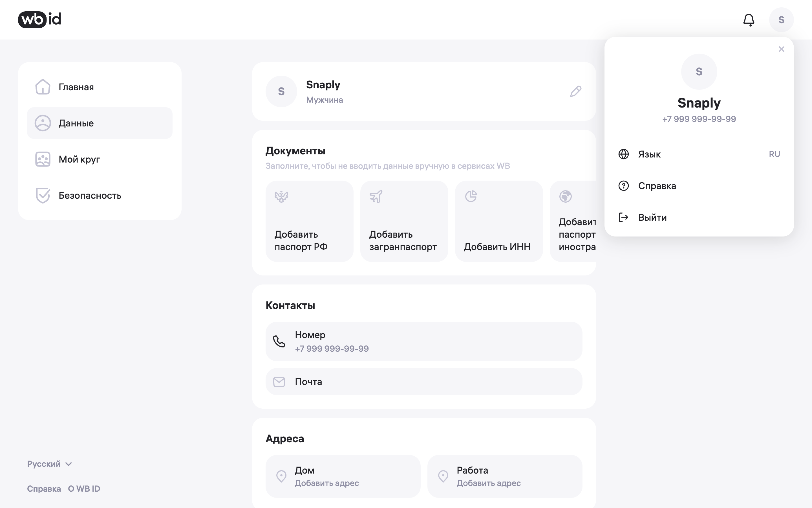Go to Мой круг section
The width and height of the screenshot is (812, 508).
(100, 159)
